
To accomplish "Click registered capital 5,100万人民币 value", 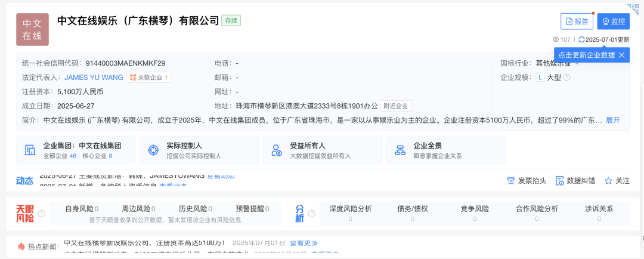I will pyautogui.click(x=80, y=91).
